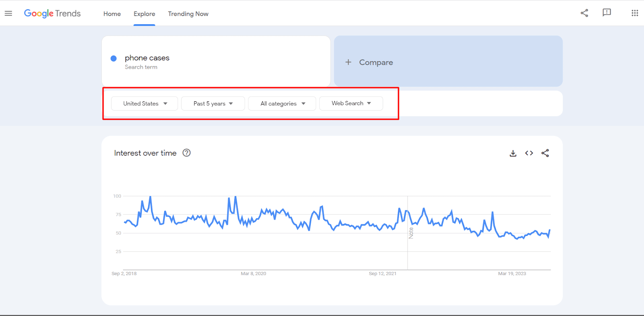Open the Trending Now tab
The height and width of the screenshot is (316, 644).
click(188, 14)
